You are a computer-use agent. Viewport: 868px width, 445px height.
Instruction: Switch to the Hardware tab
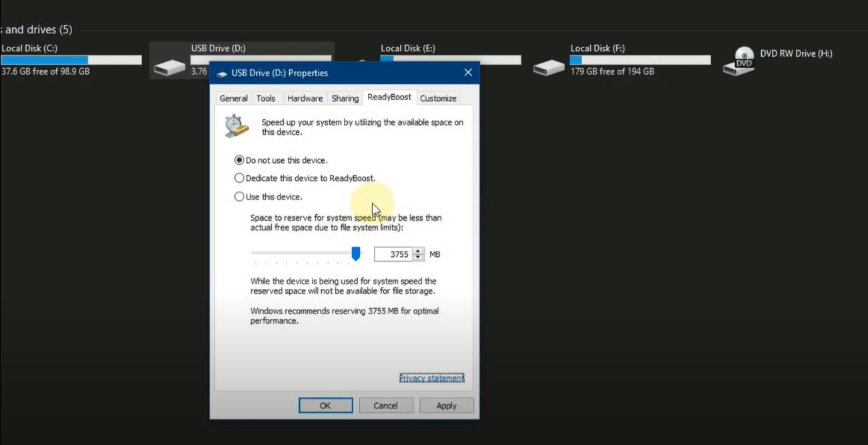point(305,98)
